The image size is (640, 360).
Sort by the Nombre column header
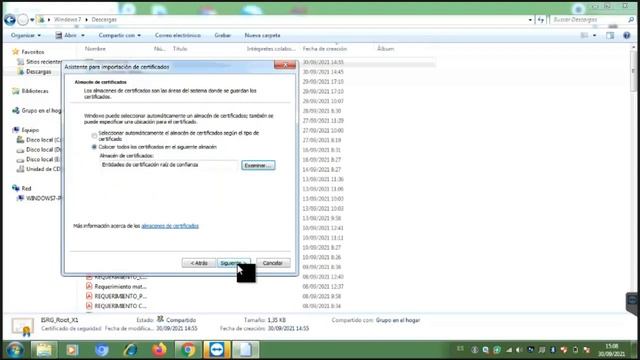point(95,49)
